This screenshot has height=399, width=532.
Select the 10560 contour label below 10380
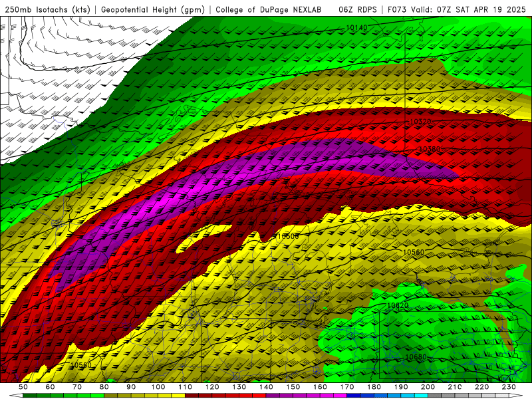coord(413,252)
